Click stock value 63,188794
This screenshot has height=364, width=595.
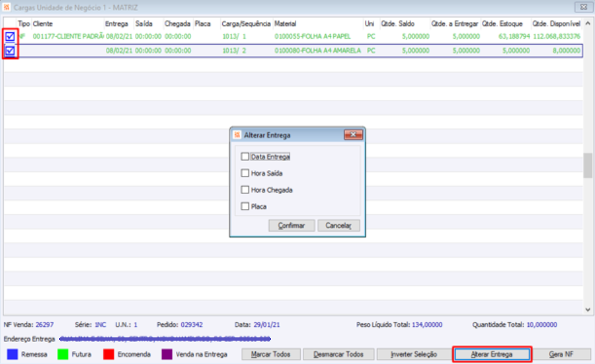pyautogui.click(x=514, y=36)
